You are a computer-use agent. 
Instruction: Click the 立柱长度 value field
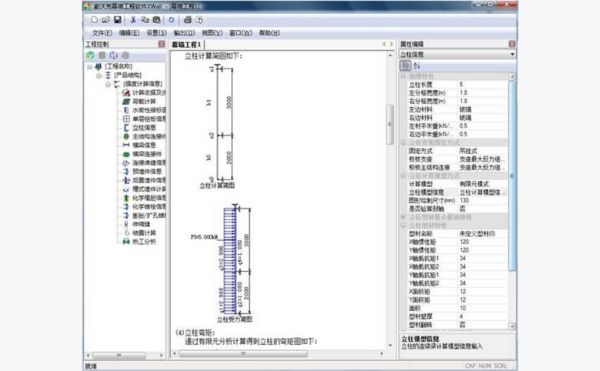pyautogui.click(x=483, y=85)
